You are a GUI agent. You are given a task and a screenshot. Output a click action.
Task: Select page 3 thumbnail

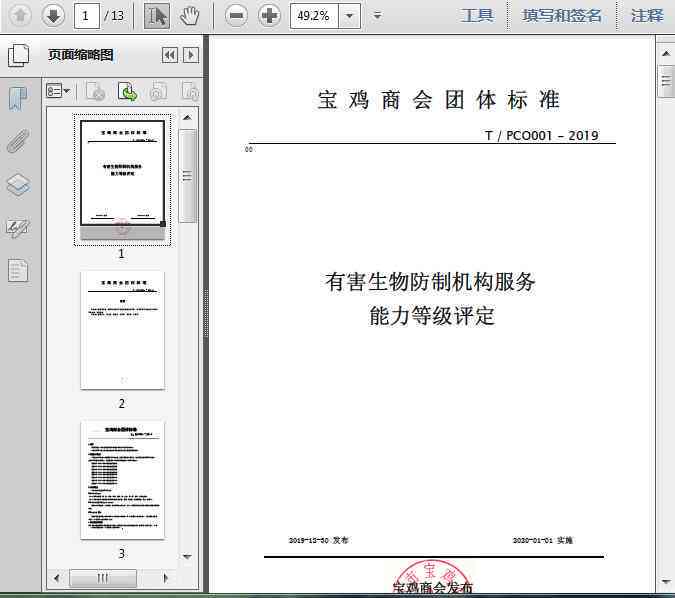122,480
